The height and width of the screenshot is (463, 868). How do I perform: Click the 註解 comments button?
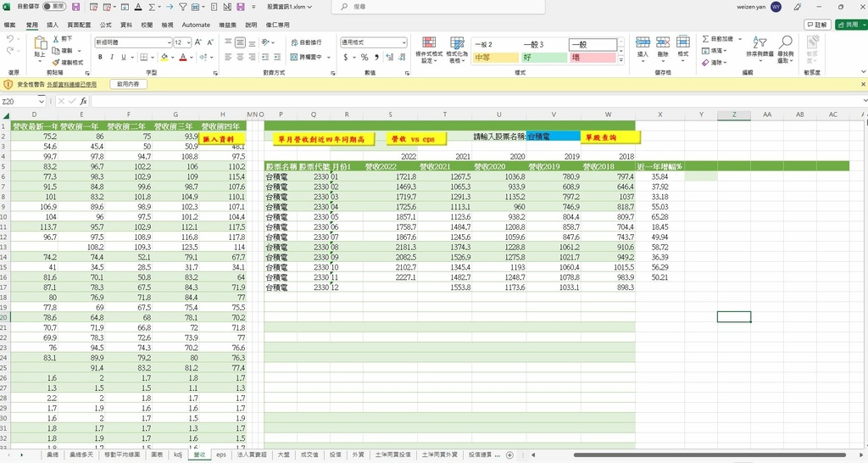point(817,25)
